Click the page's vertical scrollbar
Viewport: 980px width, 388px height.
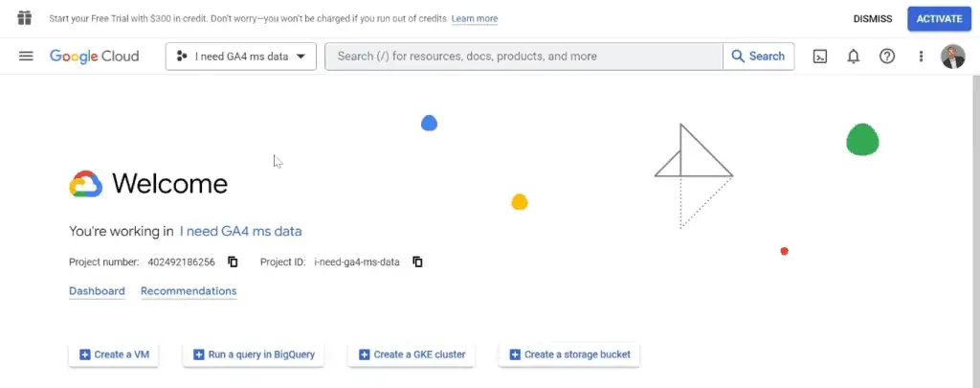point(975,231)
